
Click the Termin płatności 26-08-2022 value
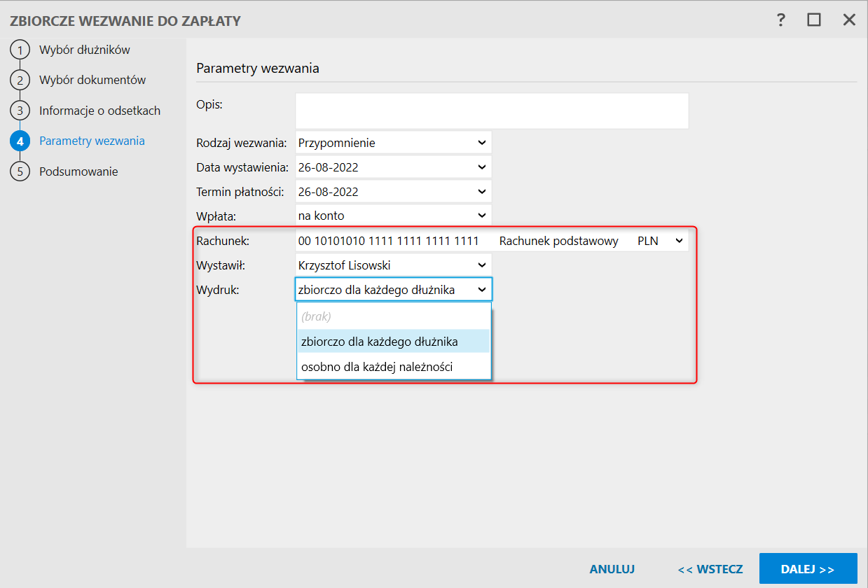(329, 191)
